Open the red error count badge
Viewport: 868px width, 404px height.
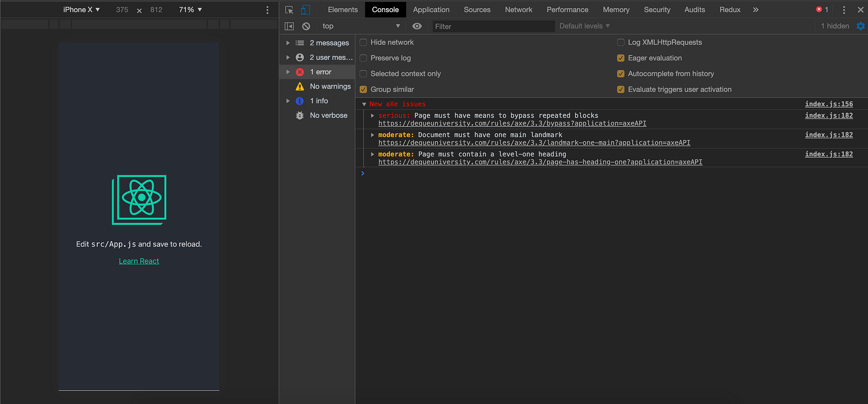click(x=822, y=10)
